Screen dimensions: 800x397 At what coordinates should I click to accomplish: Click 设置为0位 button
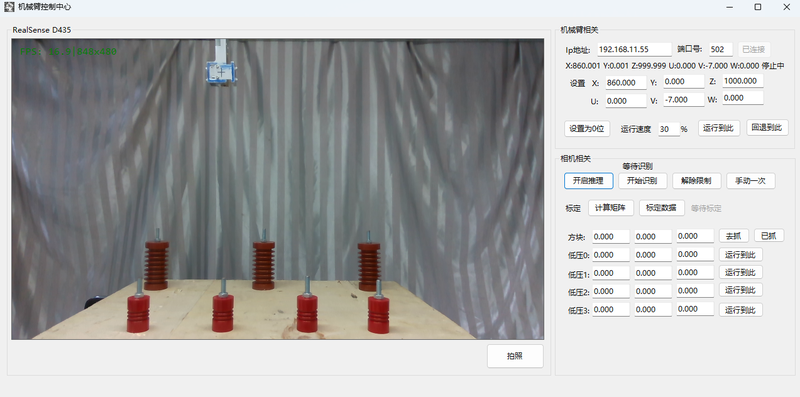587,129
